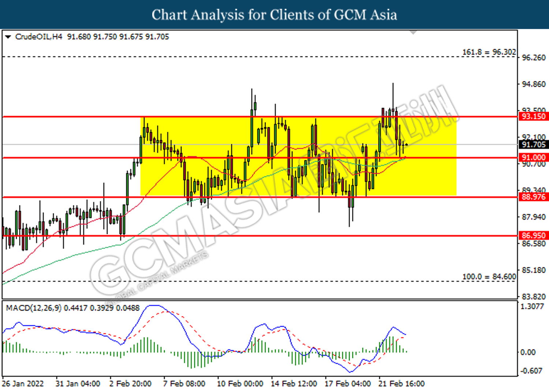Click the 14 Feb 12:00 time label
The height and width of the screenshot is (392, 549).
tap(294, 384)
